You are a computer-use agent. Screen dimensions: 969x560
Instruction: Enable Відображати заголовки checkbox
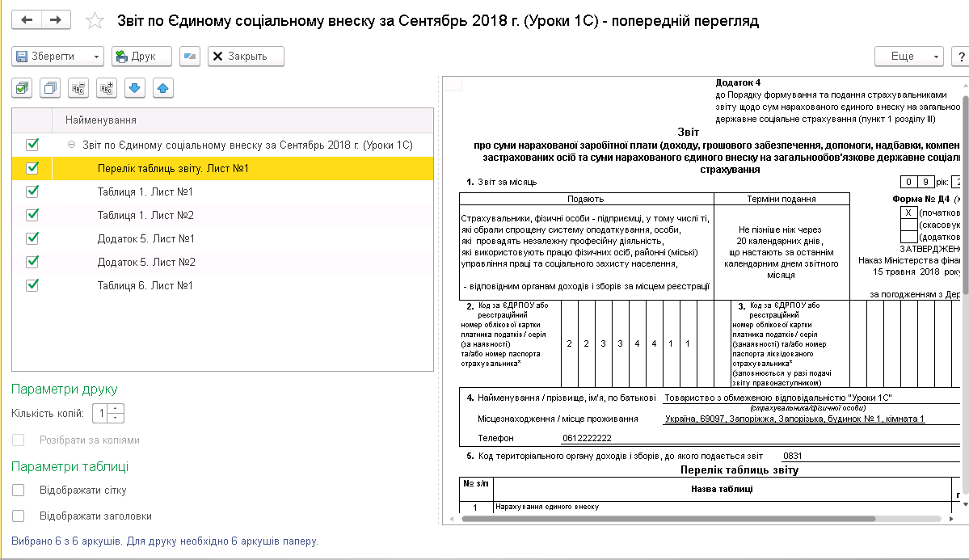pos(19,516)
